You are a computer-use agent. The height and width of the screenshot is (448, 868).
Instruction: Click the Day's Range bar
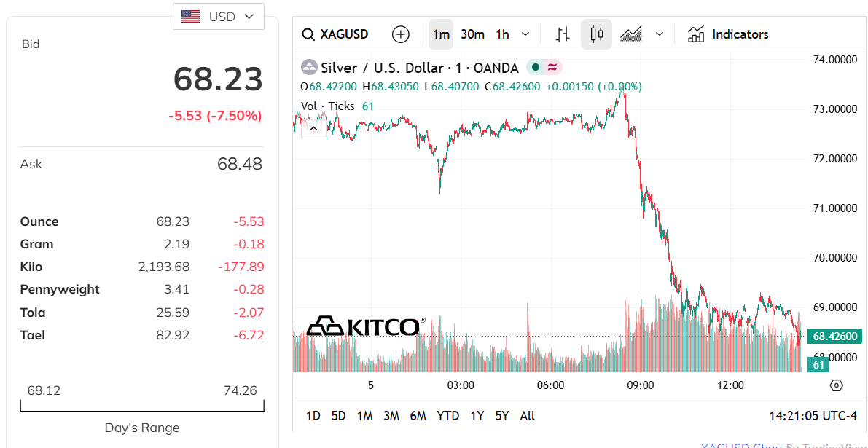142,406
